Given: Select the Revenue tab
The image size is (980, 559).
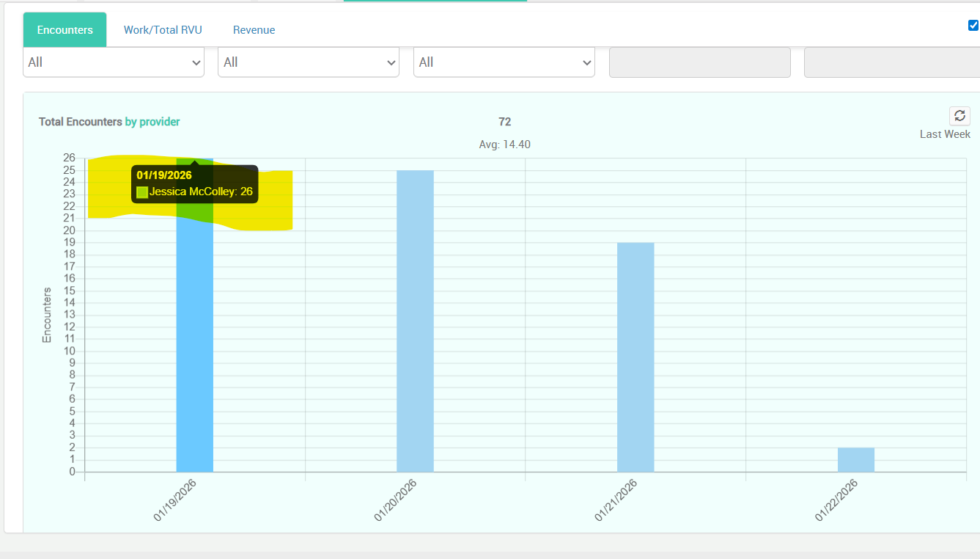Looking at the screenshot, I should (x=254, y=30).
